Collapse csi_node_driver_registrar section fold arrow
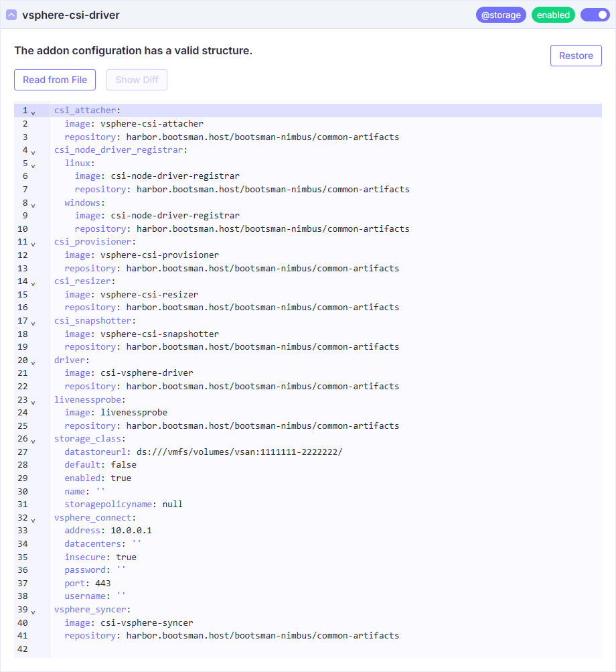This screenshot has height=672, width=616. [33, 152]
